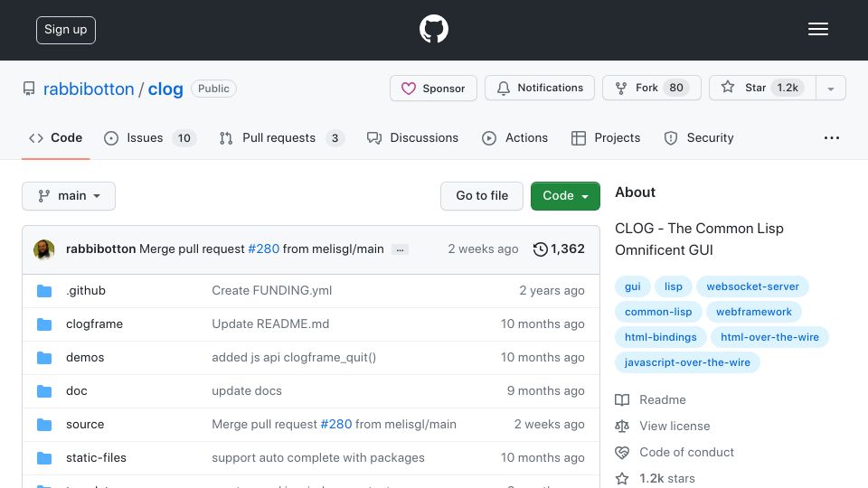The image size is (868, 488).
Task: Select the gui topic tag
Action: [633, 286]
